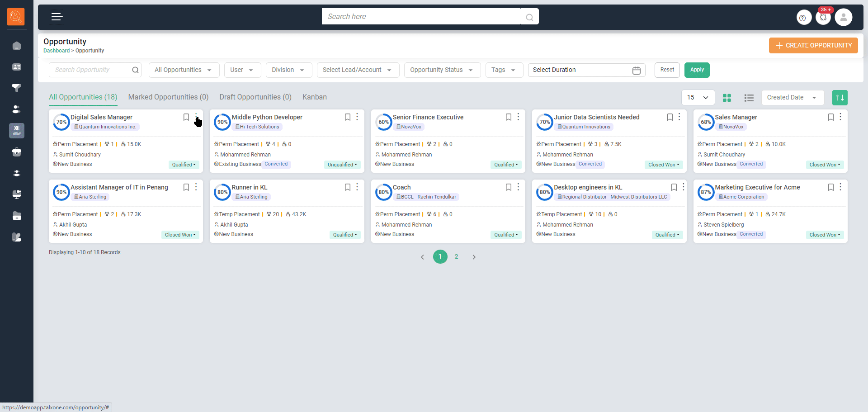This screenshot has width=868, height=412.
Task: Toggle sort order with green arrows button
Action: (840, 98)
